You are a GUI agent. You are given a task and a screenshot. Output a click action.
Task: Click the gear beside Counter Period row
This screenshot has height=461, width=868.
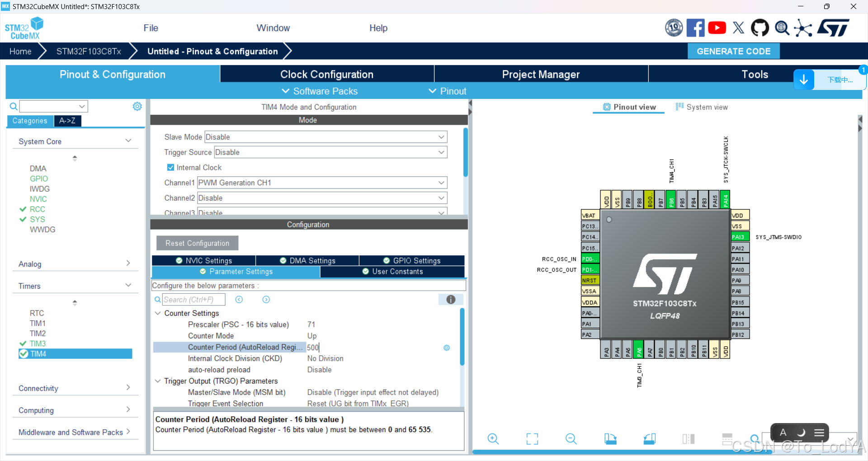coord(447,348)
